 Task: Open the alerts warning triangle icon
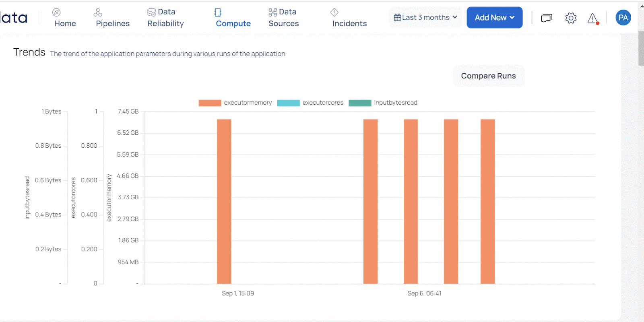click(592, 18)
